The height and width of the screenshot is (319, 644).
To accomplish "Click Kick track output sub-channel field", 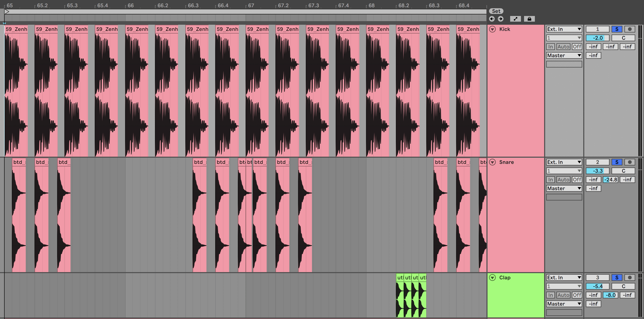I will 564,64.
